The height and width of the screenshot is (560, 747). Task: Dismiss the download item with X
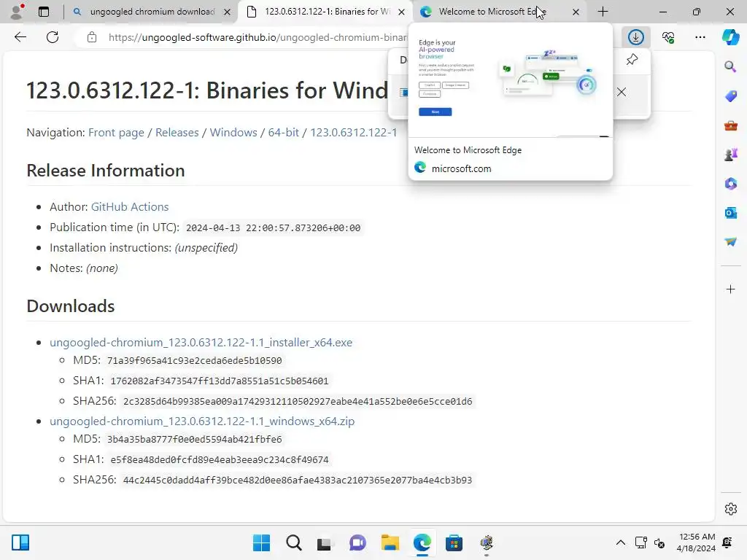(622, 92)
